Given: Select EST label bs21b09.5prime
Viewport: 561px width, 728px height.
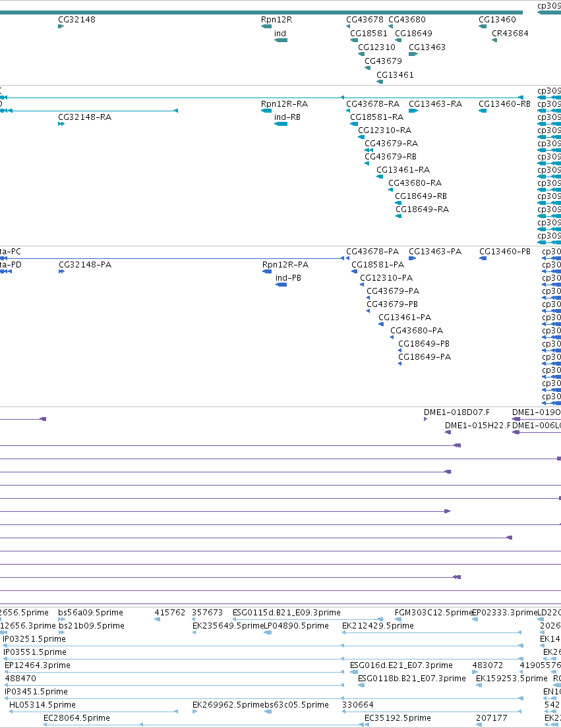Looking at the screenshot, I should coord(92,626).
